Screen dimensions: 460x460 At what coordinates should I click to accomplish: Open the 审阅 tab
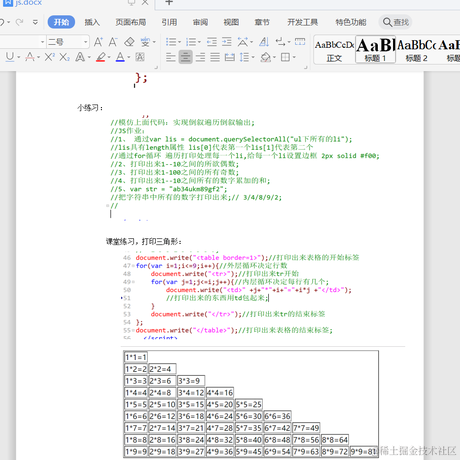[200, 22]
